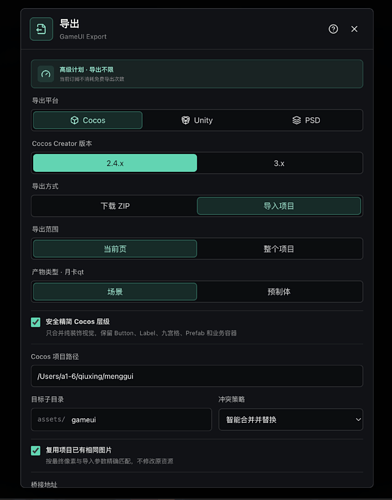Screen dimensions: 392x500
Task: Select 当前页 as export scope
Action: click(x=115, y=249)
